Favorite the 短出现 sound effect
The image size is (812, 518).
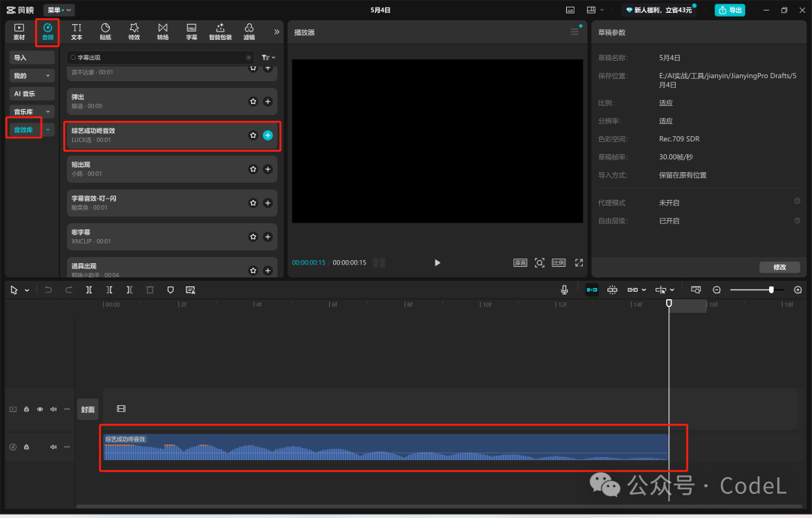(x=253, y=169)
